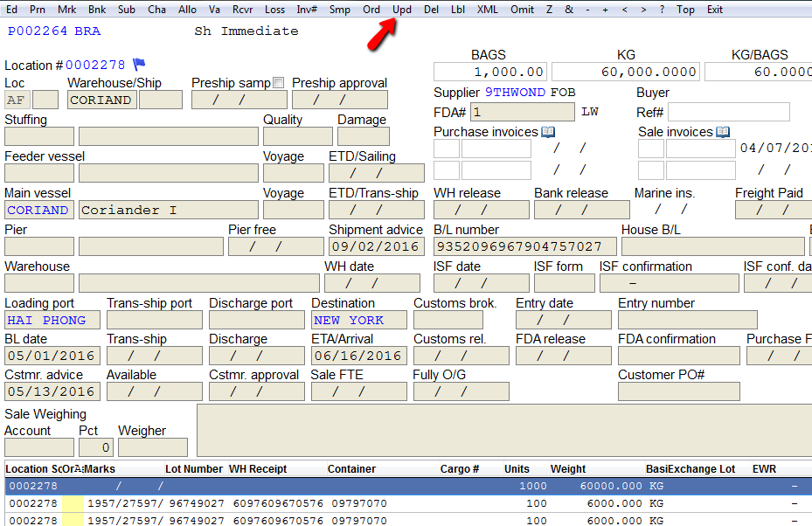Click the Buyer Ref# field
The height and width of the screenshot is (526, 812).
click(729, 112)
